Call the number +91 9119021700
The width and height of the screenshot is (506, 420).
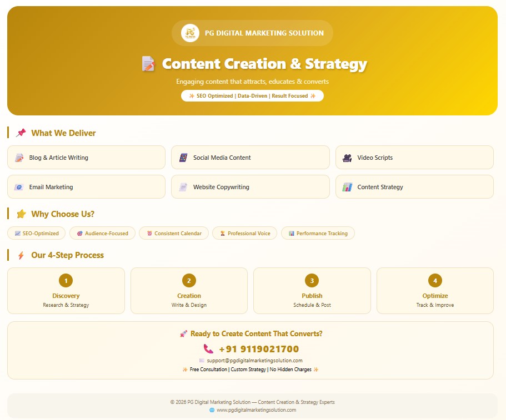pyautogui.click(x=259, y=349)
